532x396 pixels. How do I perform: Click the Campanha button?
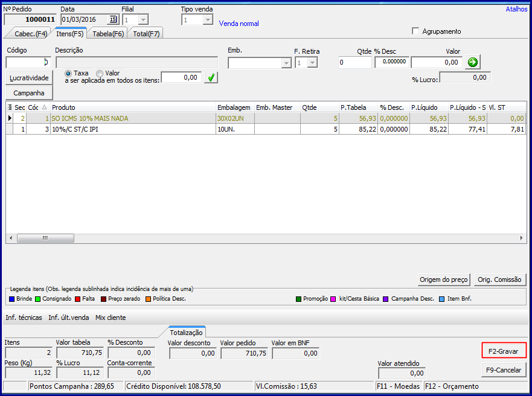click(29, 93)
